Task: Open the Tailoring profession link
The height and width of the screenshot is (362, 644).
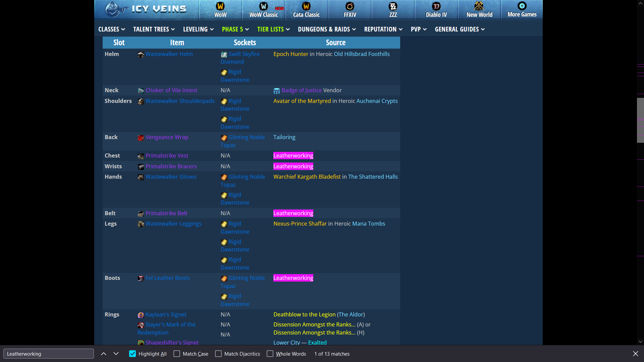Action: click(x=284, y=137)
